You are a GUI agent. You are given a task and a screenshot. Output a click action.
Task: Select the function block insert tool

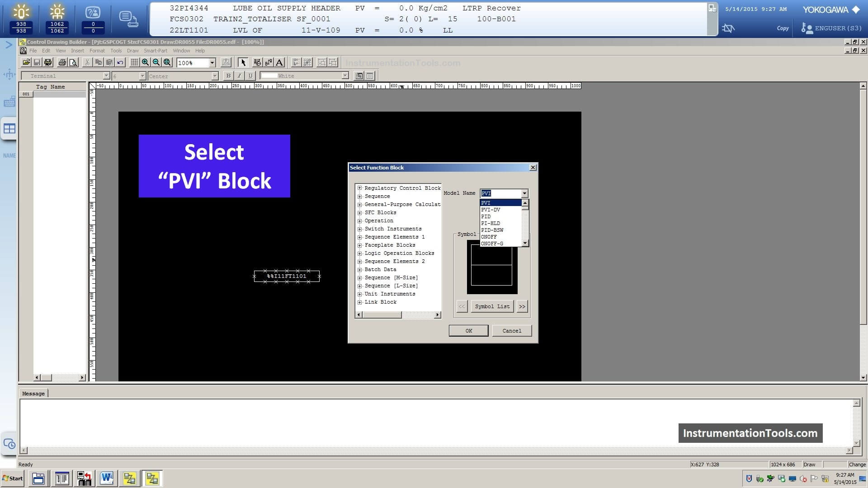[258, 63]
